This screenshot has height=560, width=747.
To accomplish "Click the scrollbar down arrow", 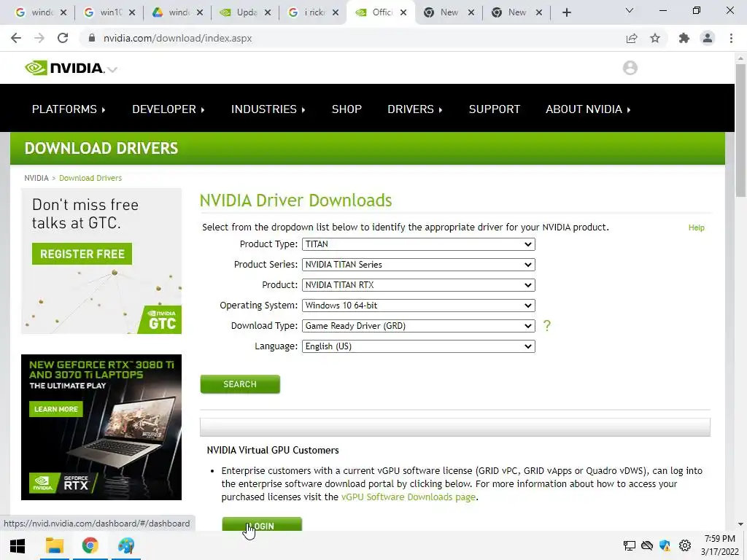I will click(740, 524).
